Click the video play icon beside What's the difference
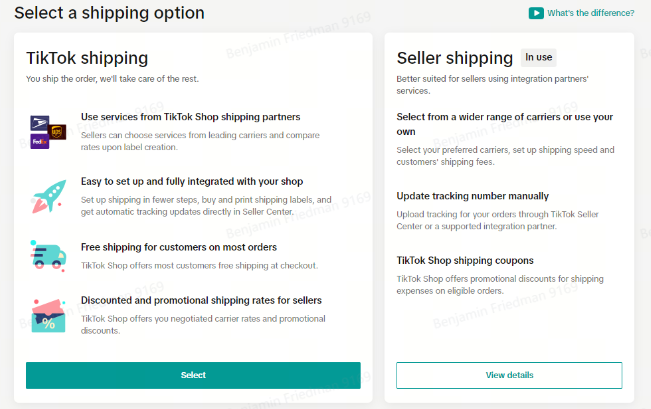Viewport: 651px width, 409px height. tap(536, 13)
